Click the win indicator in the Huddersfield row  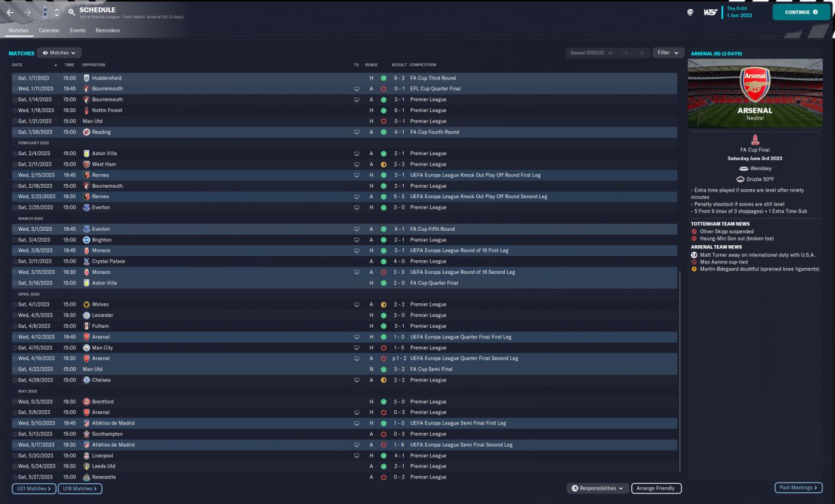click(384, 78)
